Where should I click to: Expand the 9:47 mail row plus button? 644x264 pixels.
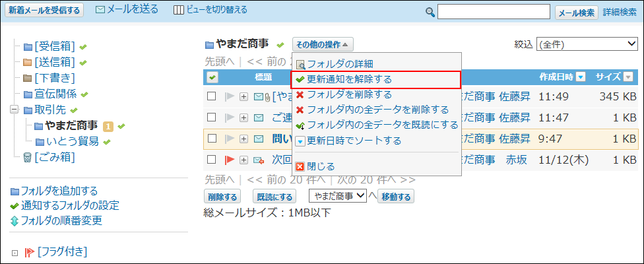[244, 139]
